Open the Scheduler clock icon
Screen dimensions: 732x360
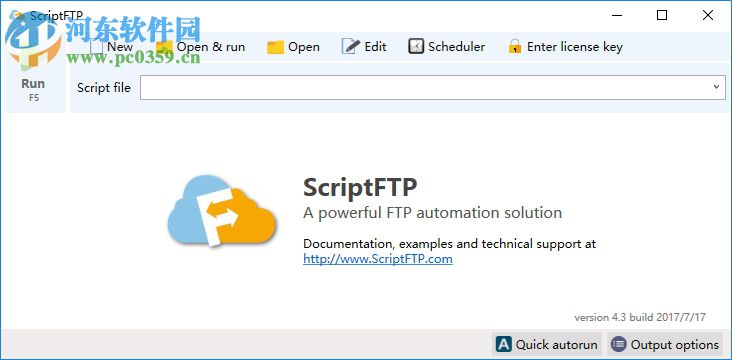[416, 47]
